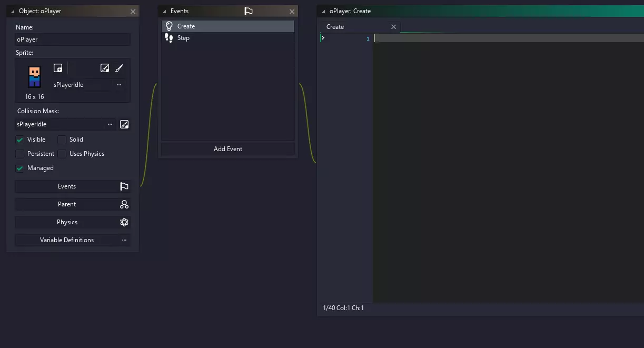Click the Edit Collision Mask icon

[x=124, y=124]
